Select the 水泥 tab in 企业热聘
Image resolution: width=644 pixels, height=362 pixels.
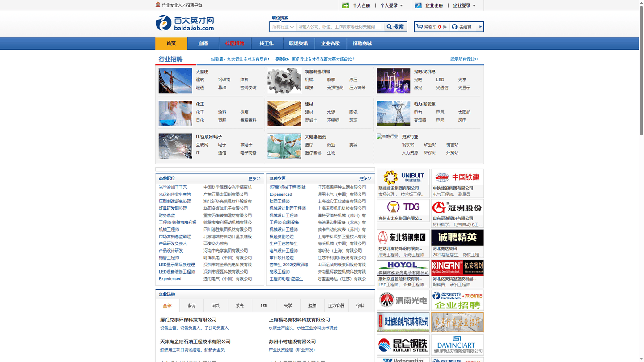click(x=191, y=306)
